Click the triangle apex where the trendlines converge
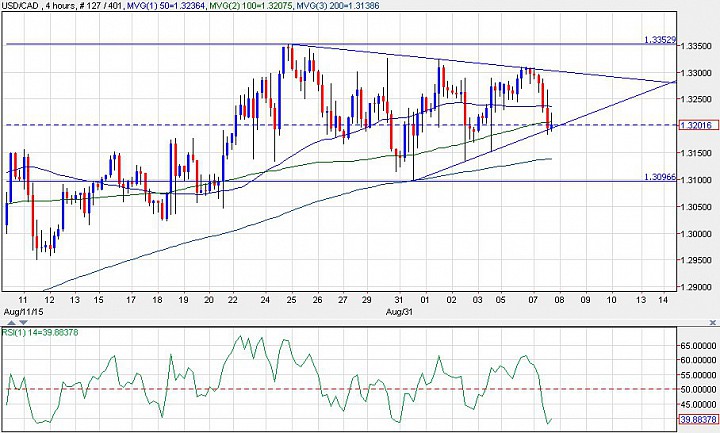Screen dimensions: 720x433 point(675,82)
